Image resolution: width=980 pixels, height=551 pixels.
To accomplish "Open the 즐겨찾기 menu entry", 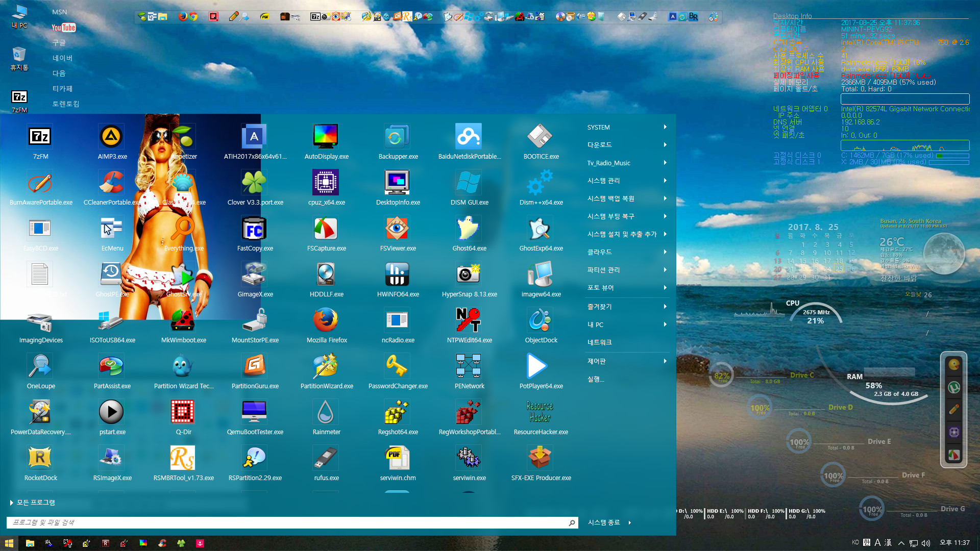I will pyautogui.click(x=627, y=307).
